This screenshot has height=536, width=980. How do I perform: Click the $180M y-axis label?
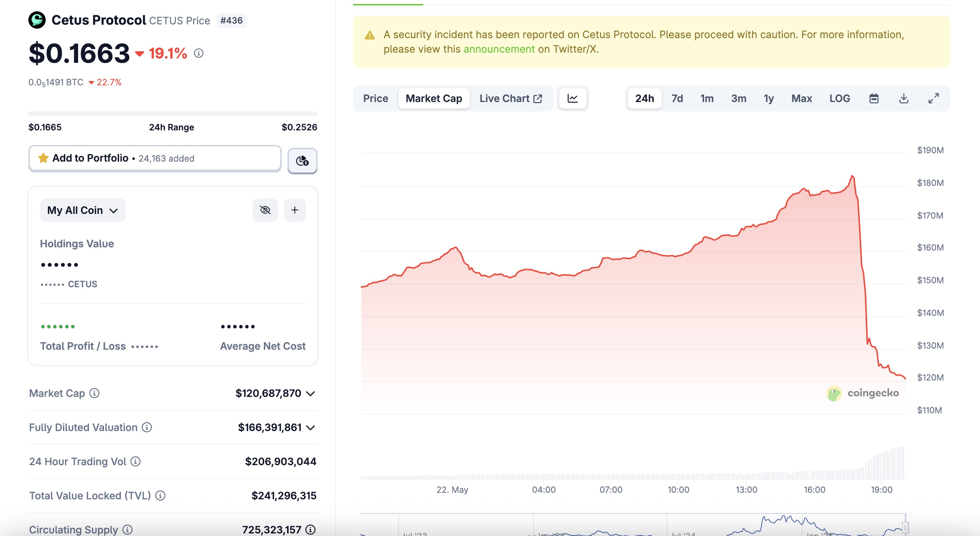coord(930,183)
